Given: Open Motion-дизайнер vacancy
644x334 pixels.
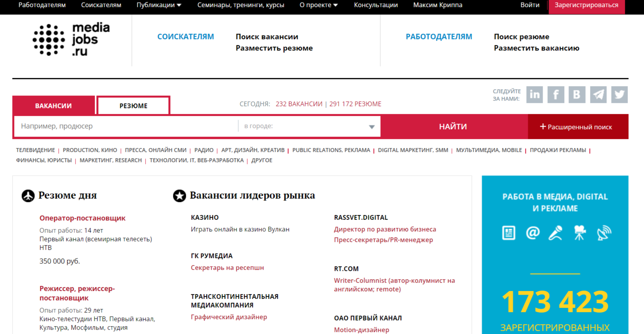Looking at the screenshot, I should point(362,330).
